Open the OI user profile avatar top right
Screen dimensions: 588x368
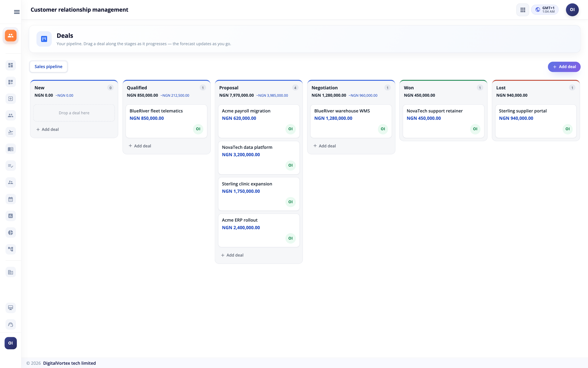tap(572, 10)
